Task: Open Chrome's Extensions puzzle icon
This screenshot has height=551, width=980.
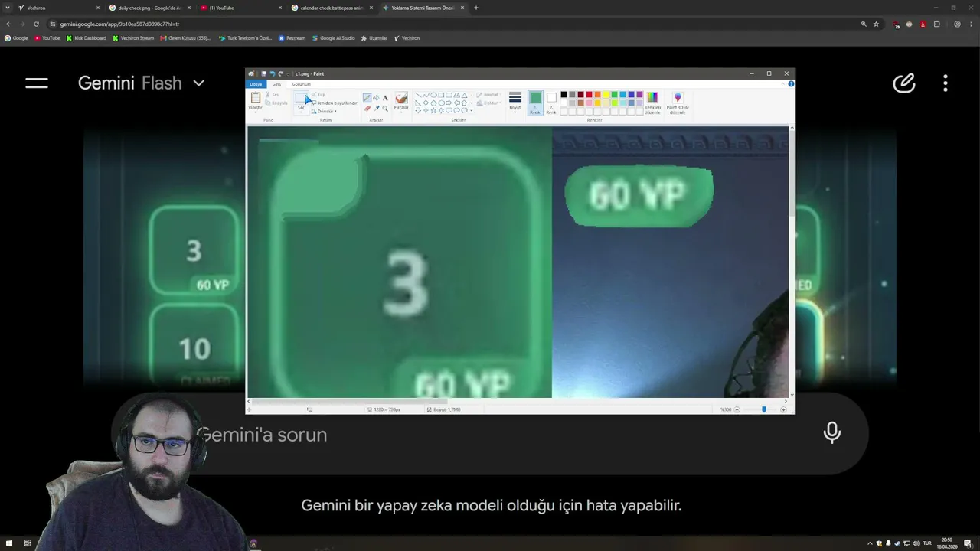Action: [x=936, y=24]
